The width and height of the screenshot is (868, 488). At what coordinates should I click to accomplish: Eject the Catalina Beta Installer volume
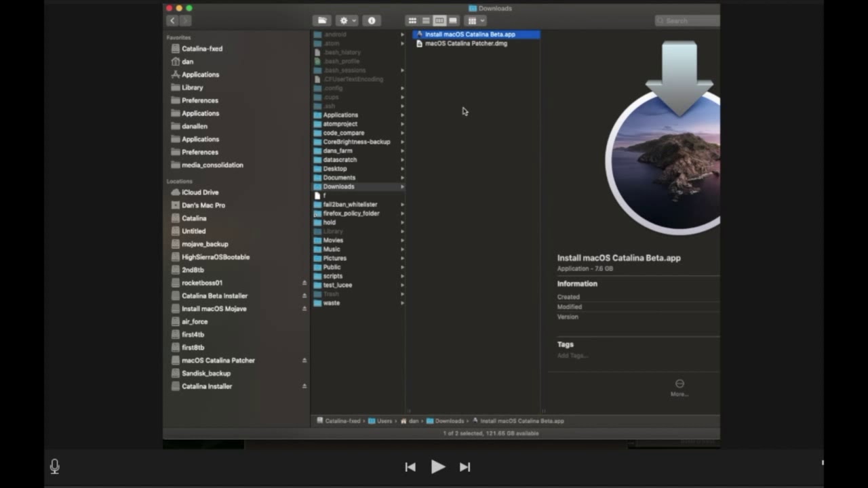coord(304,296)
